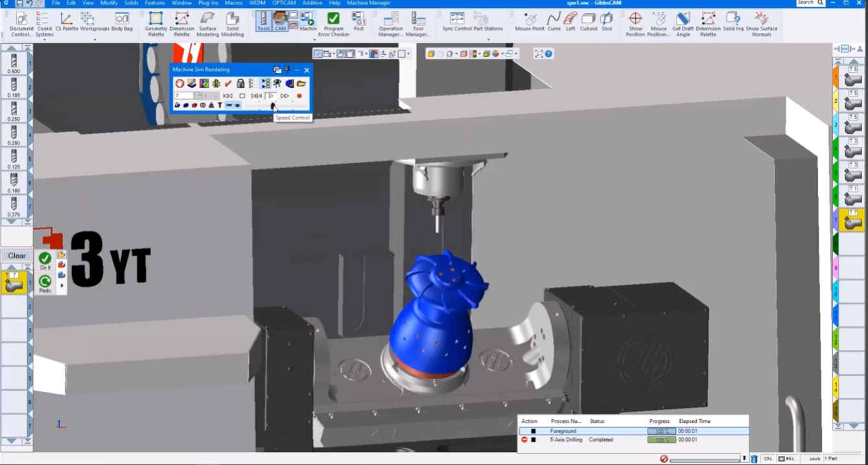
Task: Expand the Coord Systems dropdown arrow
Action: [44, 40]
